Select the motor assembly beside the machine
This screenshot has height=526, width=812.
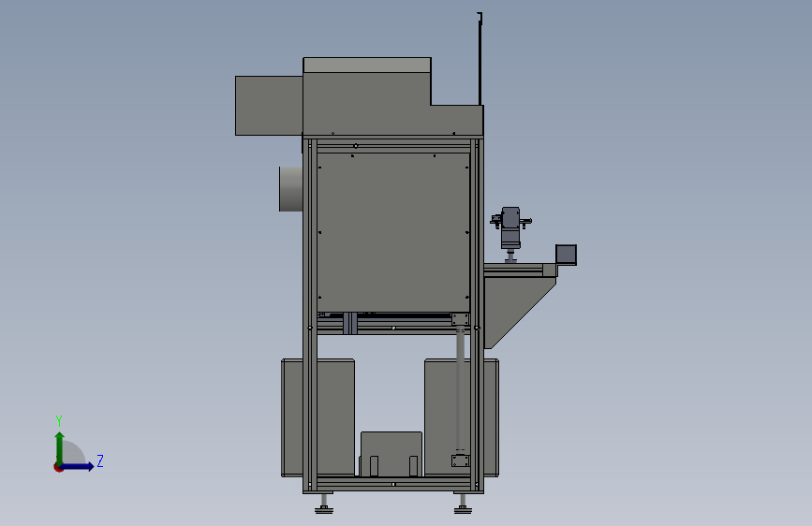pos(510,234)
